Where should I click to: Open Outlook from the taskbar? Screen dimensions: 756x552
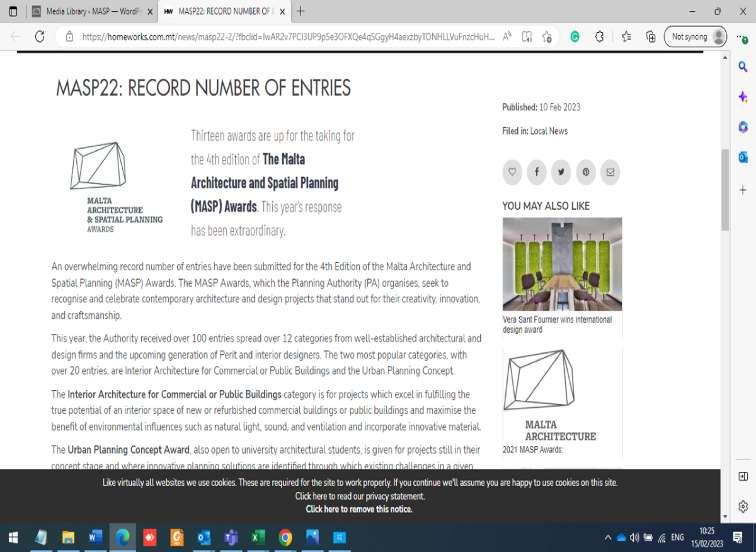click(x=203, y=538)
